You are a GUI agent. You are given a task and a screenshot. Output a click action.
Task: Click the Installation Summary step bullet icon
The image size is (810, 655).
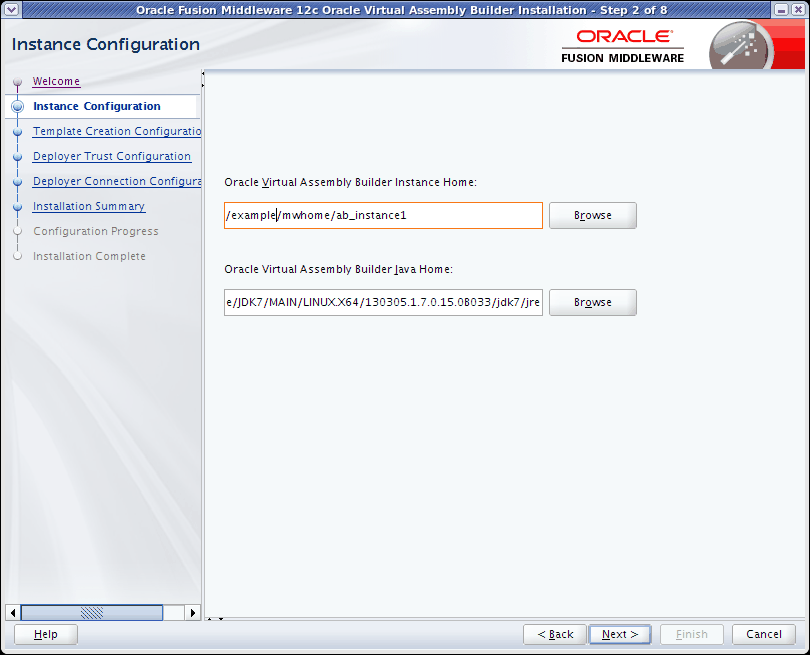(x=18, y=207)
